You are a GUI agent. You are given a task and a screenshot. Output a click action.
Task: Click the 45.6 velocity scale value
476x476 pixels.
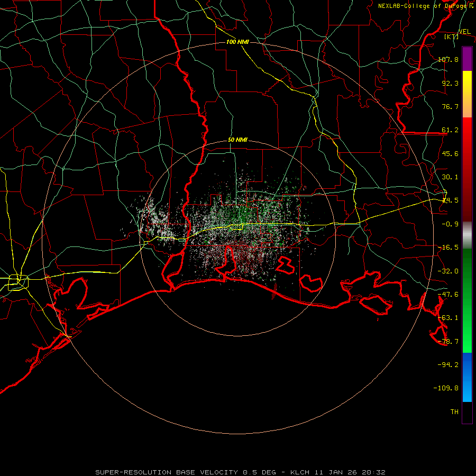coord(450,153)
